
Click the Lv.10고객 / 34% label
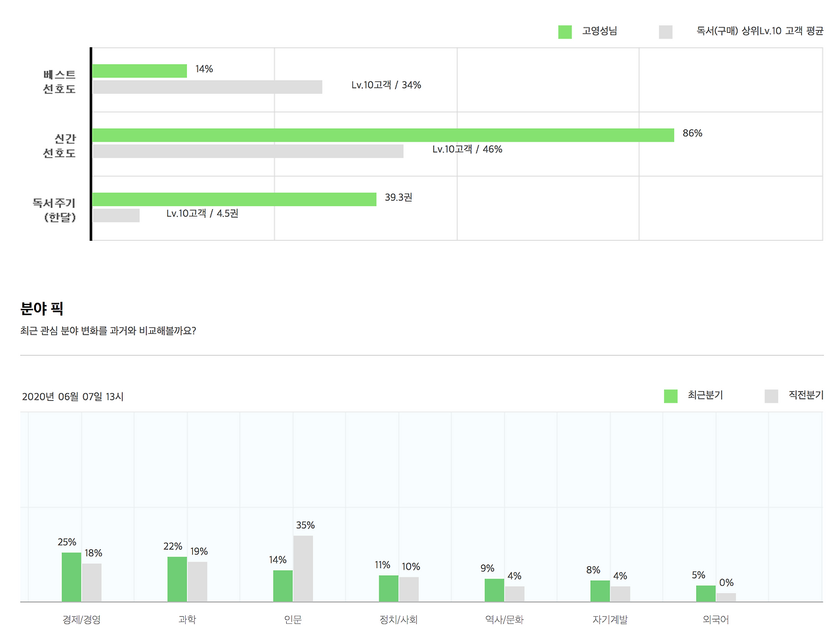coord(387,85)
